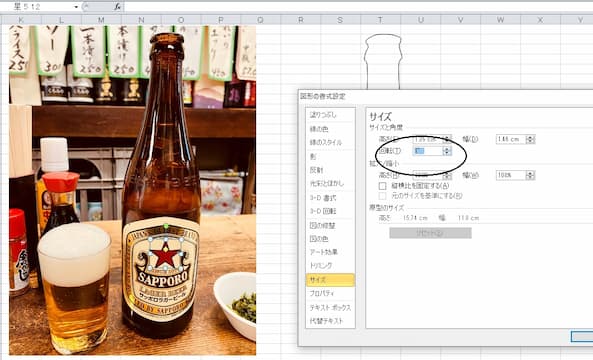This screenshot has height=360, width=593.
Task: Open the 図の修整 category
Action: click(330, 225)
